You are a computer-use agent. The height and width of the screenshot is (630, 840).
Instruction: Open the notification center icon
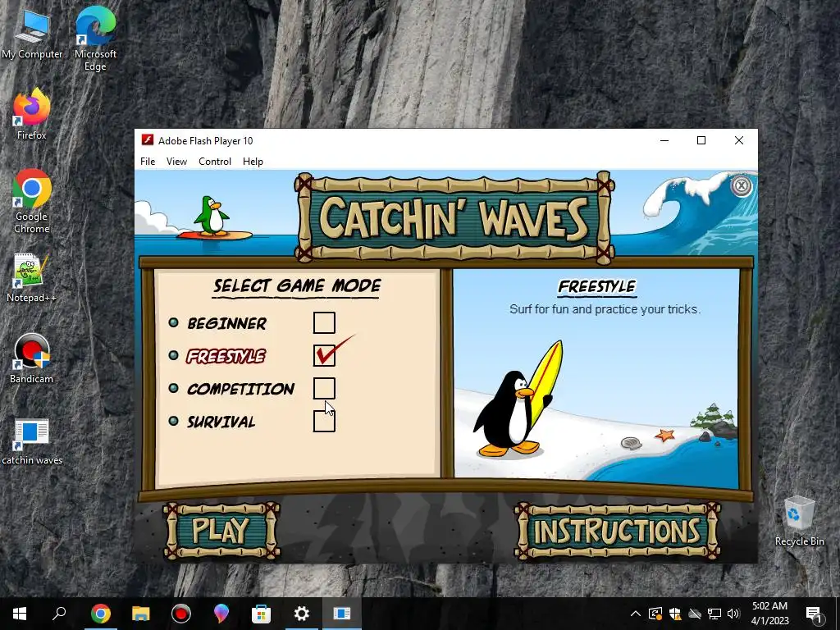[x=815, y=614]
